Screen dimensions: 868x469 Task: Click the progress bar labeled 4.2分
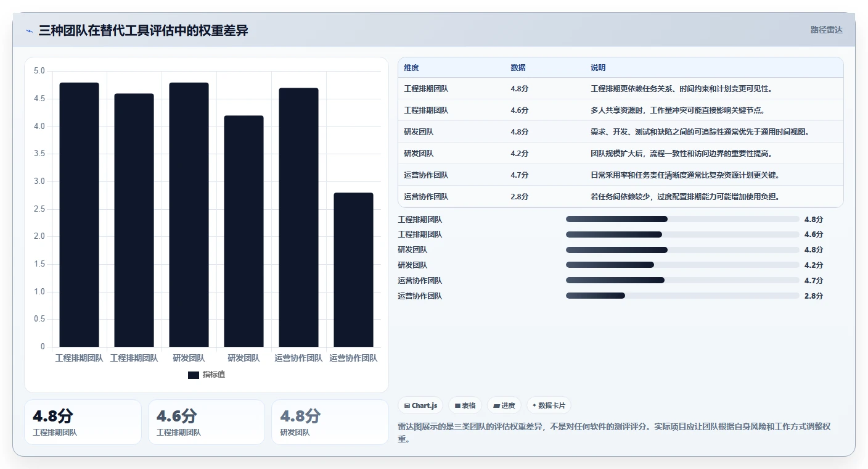pos(682,265)
